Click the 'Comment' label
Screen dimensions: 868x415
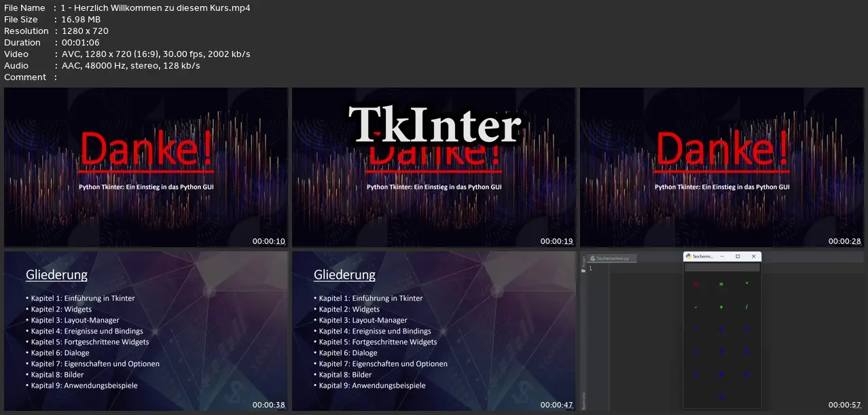(25, 77)
